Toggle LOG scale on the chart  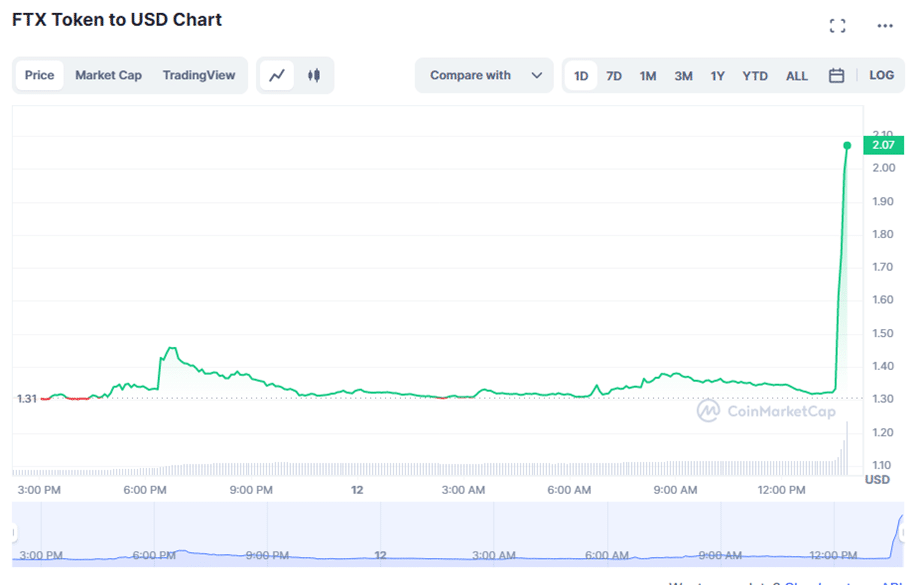[882, 75]
